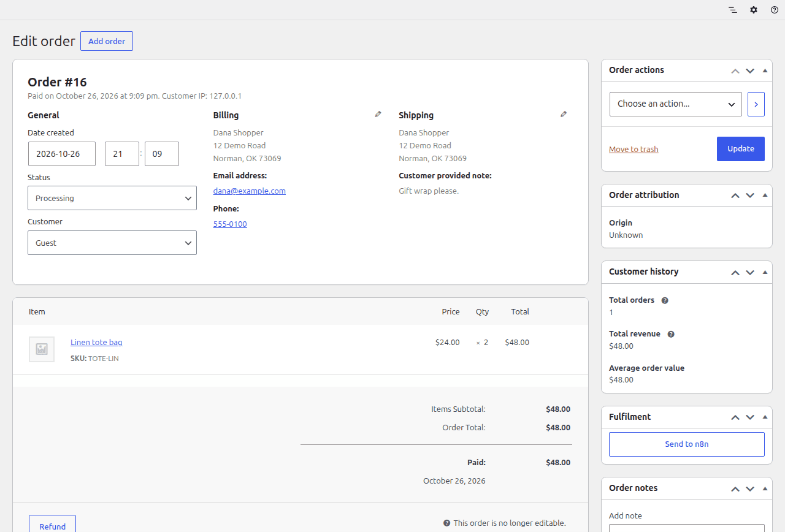Move the Customer history panel up
The width and height of the screenshot is (785, 532).
[735, 272]
